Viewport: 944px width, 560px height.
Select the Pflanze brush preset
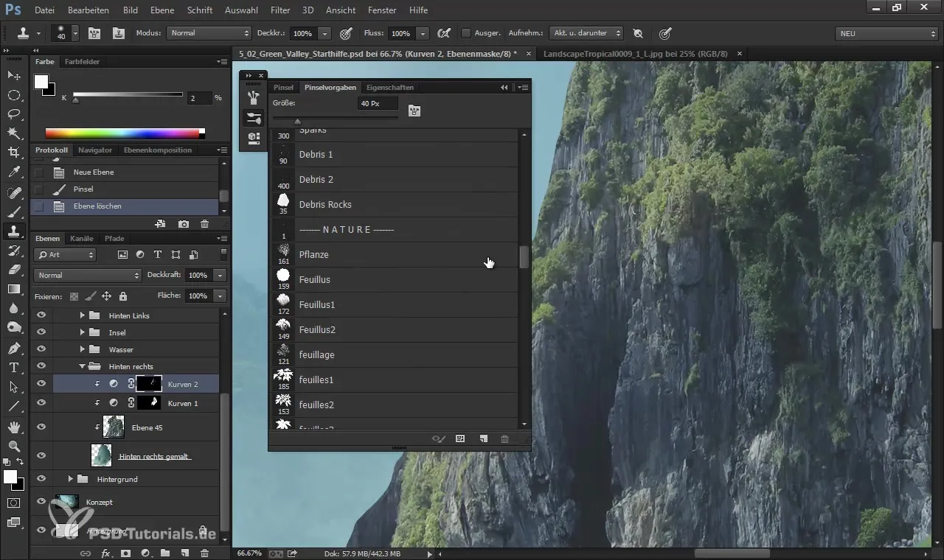coord(395,254)
